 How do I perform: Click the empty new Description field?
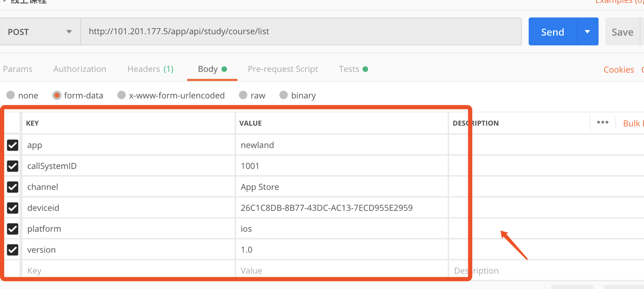click(x=546, y=270)
